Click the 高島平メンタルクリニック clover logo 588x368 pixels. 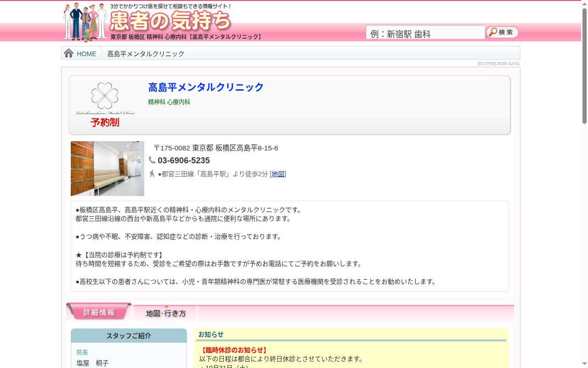105,98
